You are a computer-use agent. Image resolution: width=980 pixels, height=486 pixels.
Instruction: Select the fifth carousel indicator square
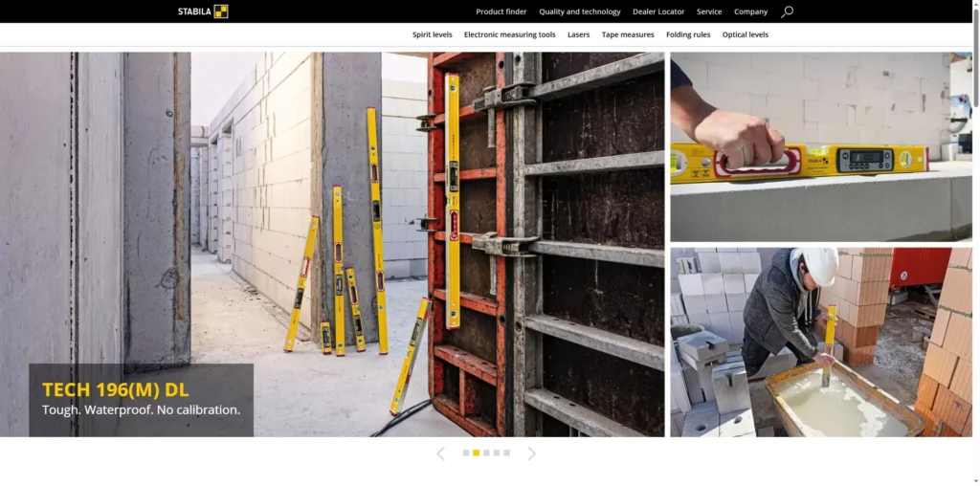507,453
